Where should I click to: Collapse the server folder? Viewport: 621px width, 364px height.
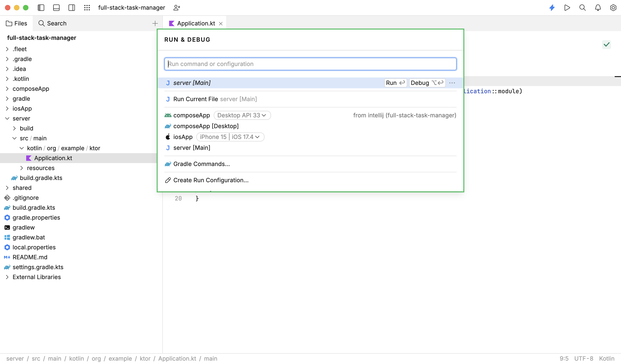point(7,119)
